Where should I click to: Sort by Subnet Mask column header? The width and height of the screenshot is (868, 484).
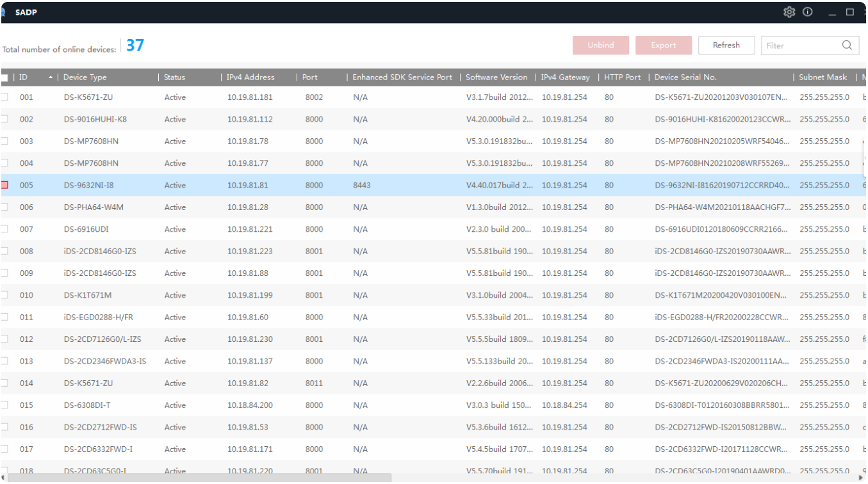click(823, 77)
